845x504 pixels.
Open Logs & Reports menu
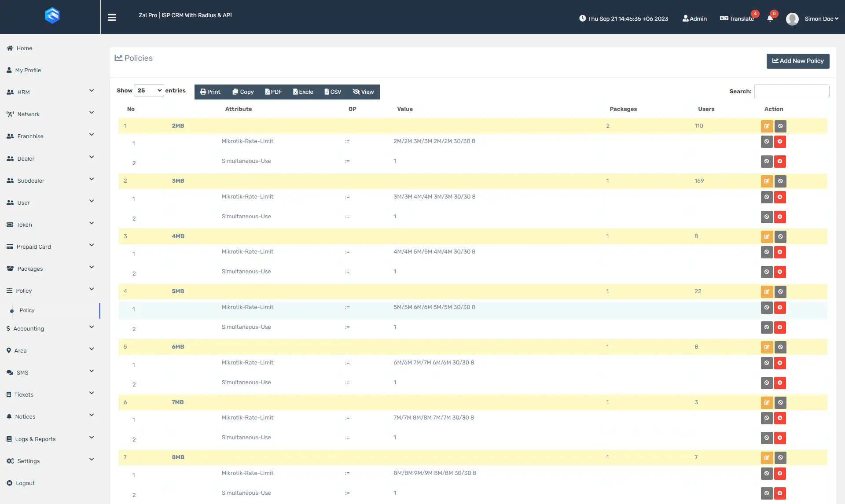[50, 439]
